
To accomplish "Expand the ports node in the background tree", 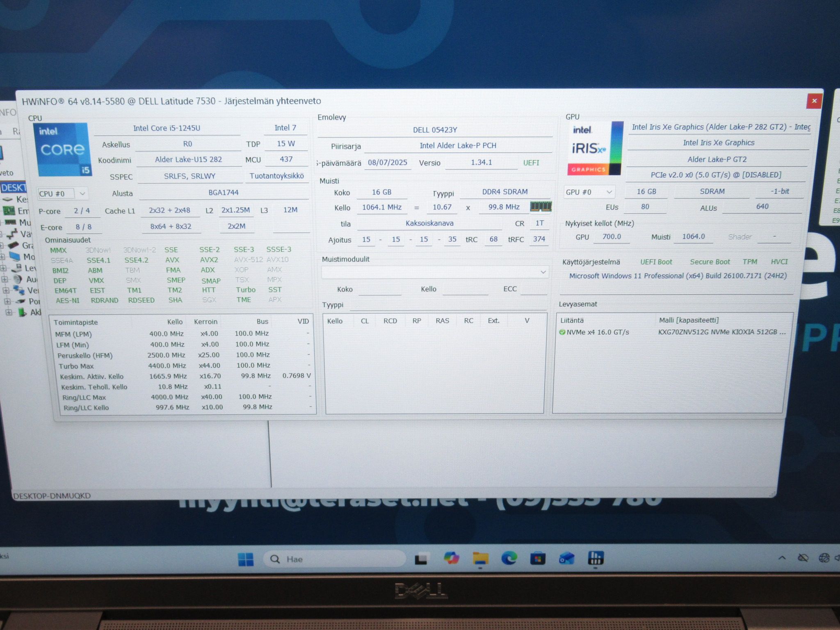I will (8, 301).
